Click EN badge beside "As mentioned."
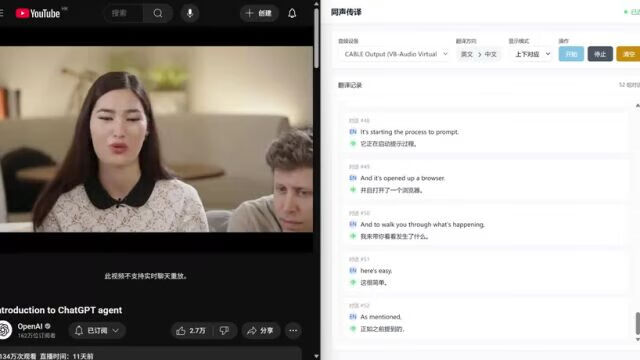The height and width of the screenshot is (360, 640). pos(353,317)
